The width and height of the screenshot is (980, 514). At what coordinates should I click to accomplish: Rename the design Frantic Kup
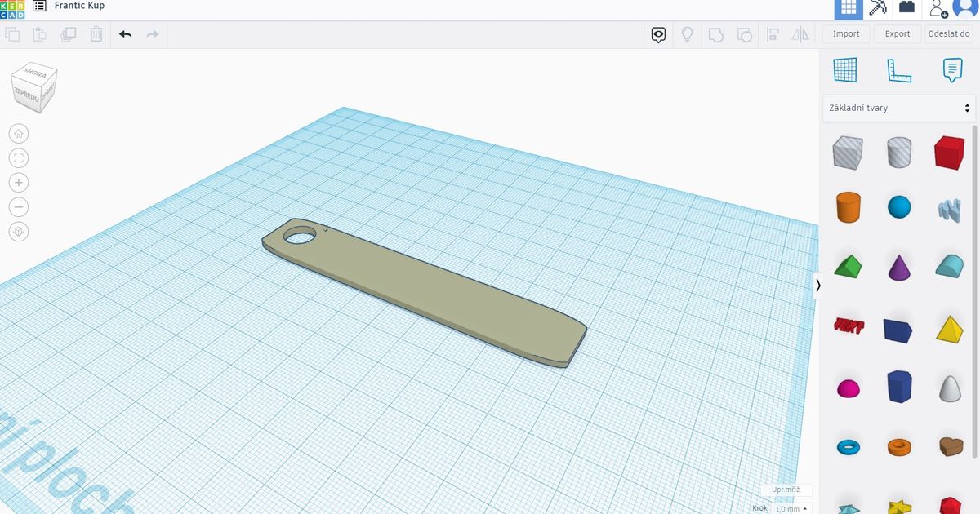point(81,5)
